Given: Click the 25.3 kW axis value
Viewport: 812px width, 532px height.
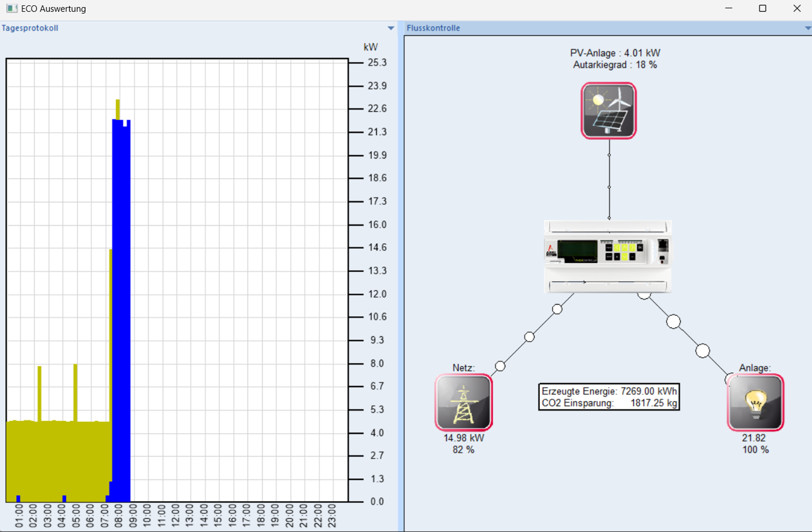Looking at the screenshot, I should coord(377,62).
